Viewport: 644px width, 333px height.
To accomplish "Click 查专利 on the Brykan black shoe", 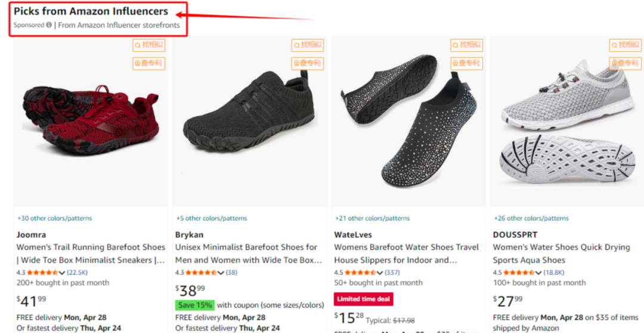I will point(307,63).
